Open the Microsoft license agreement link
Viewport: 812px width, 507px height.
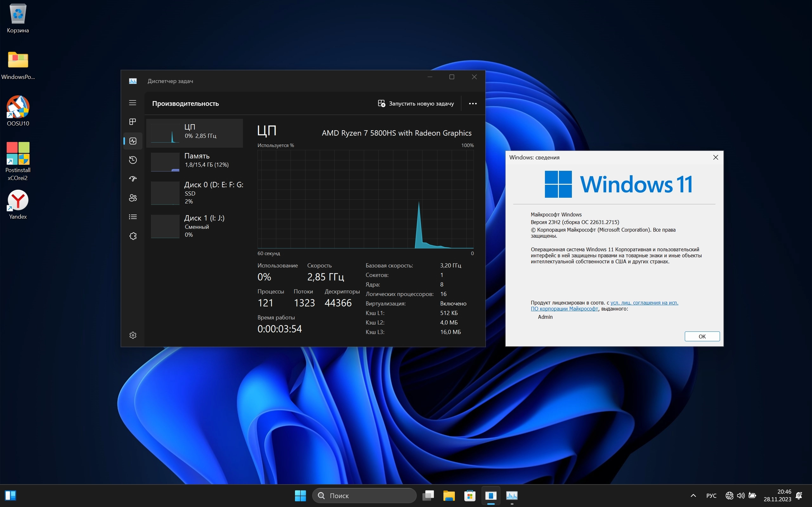(x=644, y=303)
